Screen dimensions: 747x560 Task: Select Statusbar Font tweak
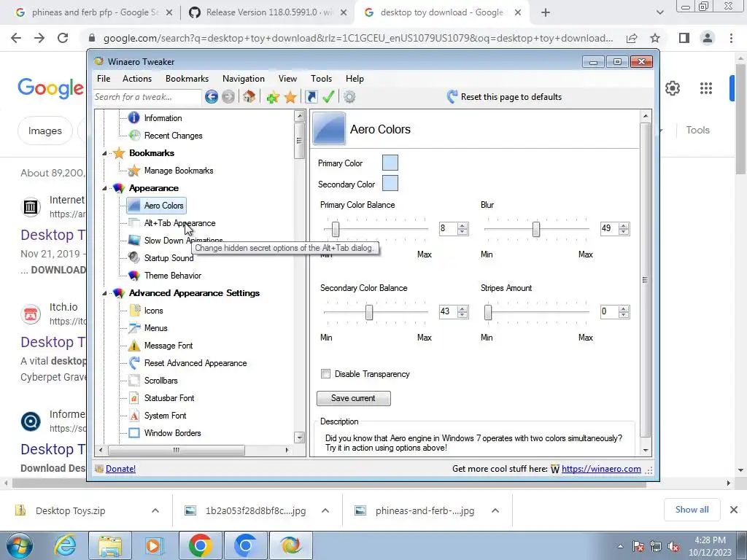(x=169, y=398)
